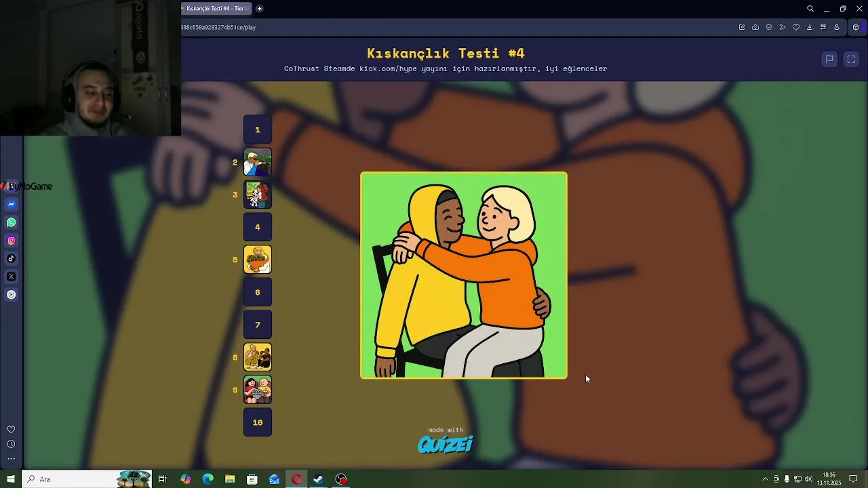Viewport: 868px width, 488px height.
Task: Select empty tier slot 6
Action: pos(258,292)
